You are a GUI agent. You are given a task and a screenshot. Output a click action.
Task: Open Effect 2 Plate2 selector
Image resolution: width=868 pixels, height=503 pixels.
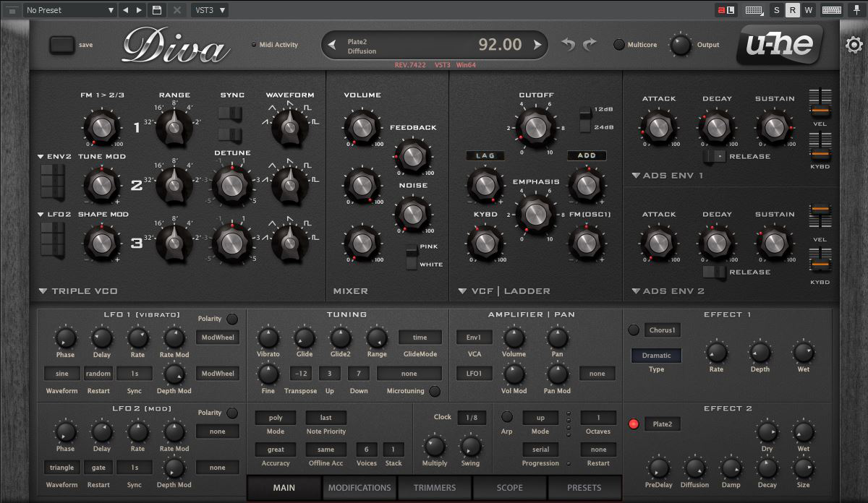663,424
